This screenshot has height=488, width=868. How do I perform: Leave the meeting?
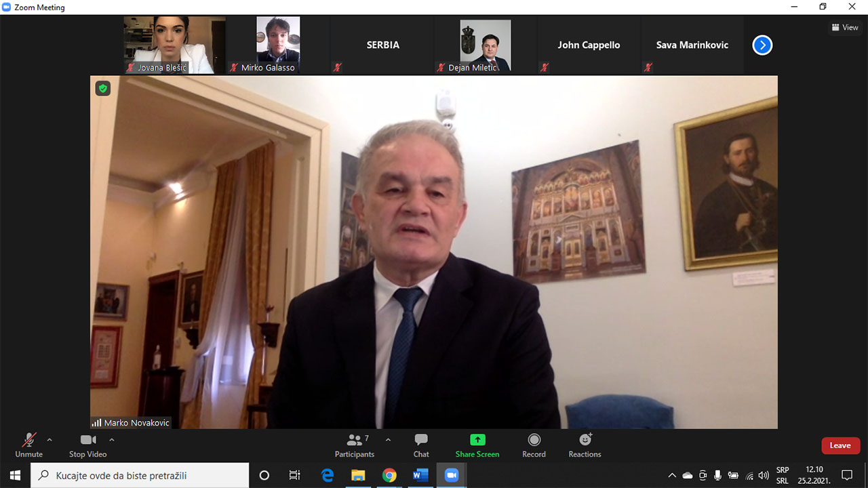pos(840,445)
